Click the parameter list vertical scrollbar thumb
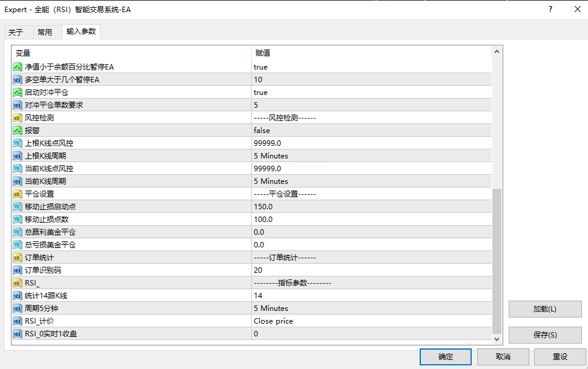 pyautogui.click(x=497, y=260)
